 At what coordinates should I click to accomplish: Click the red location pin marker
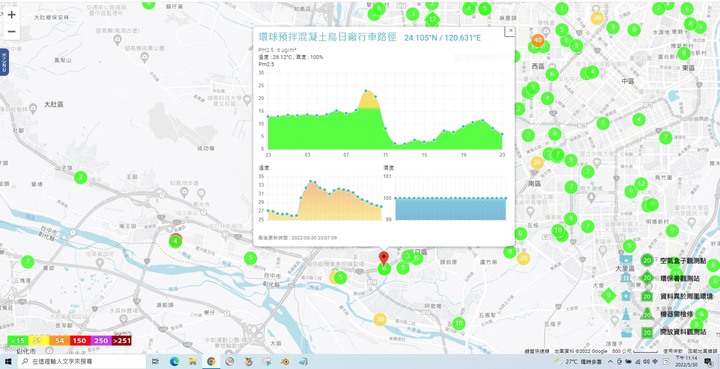tap(383, 258)
